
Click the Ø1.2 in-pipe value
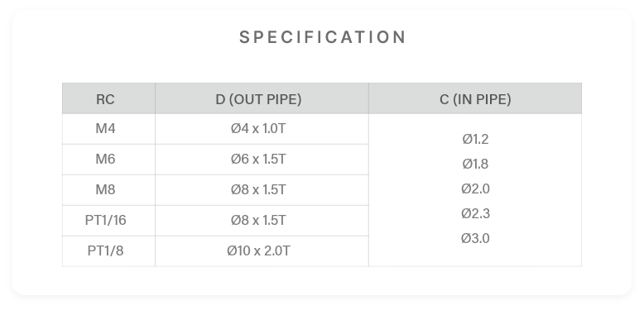point(475,140)
